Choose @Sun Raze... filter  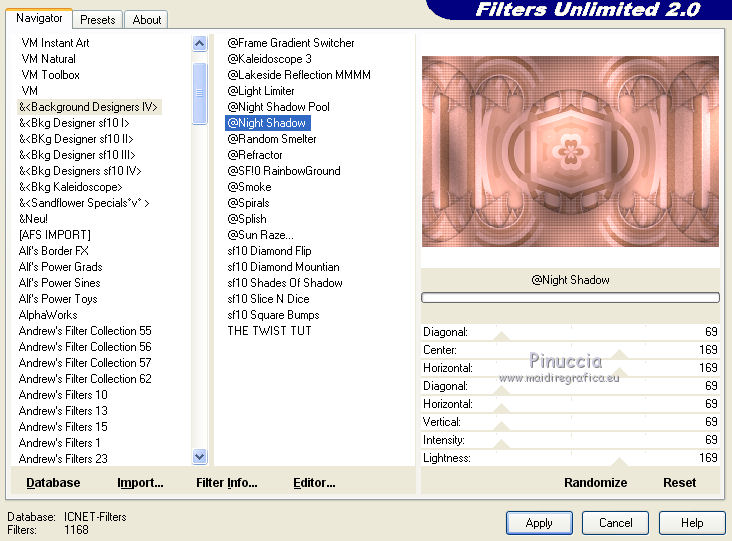tap(260, 235)
